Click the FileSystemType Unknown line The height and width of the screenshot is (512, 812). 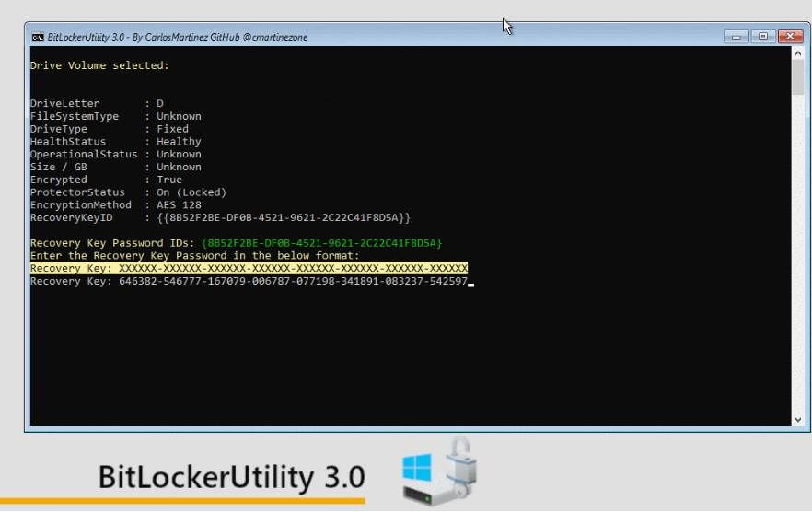click(x=115, y=116)
